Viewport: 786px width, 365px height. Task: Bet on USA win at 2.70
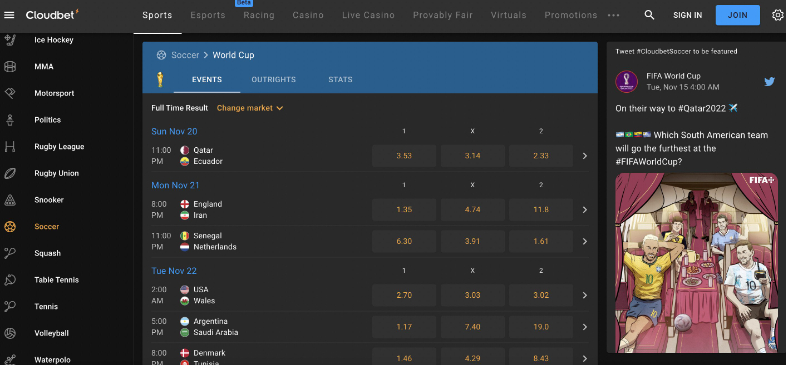pos(404,295)
